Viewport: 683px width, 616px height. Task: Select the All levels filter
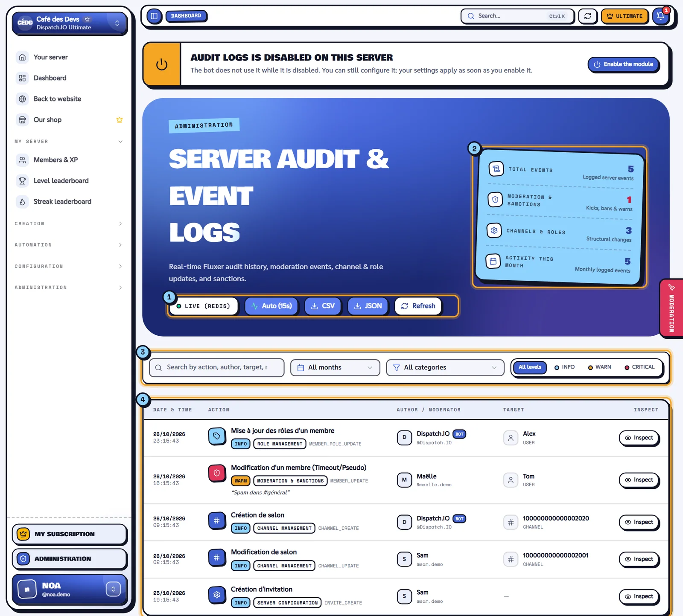click(x=530, y=367)
